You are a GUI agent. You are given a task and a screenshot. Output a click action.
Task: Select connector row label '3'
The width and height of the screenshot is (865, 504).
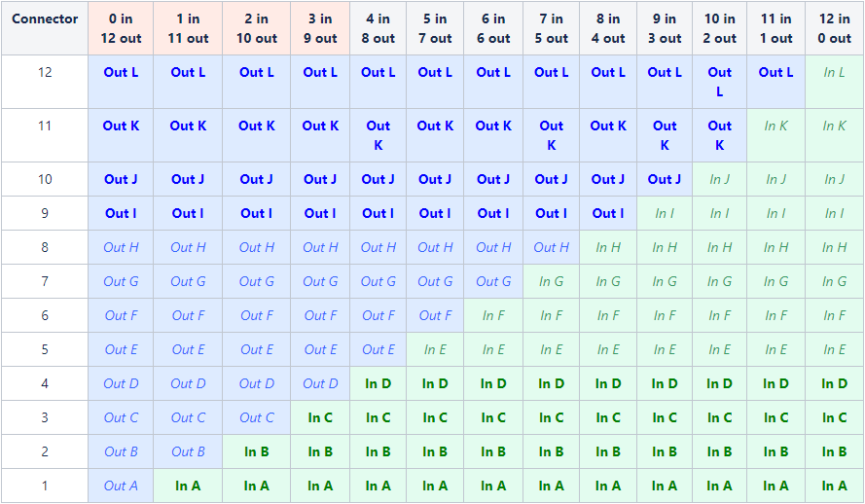pyautogui.click(x=45, y=418)
